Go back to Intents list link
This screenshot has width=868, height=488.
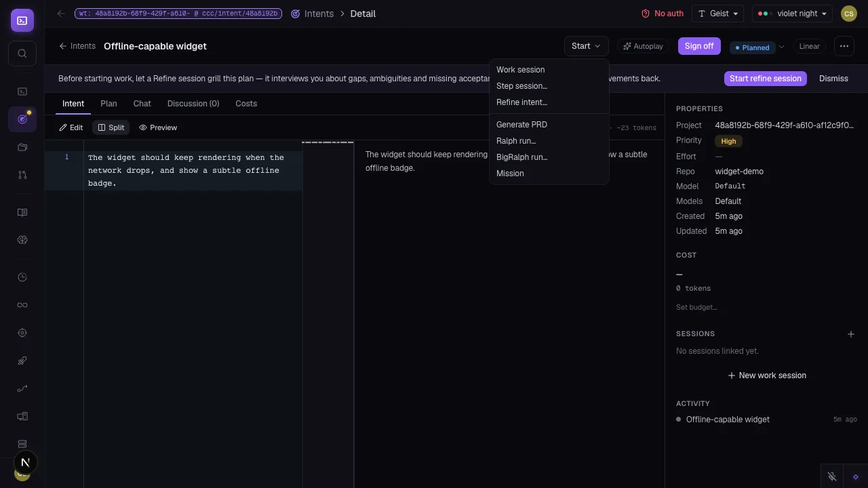(x=77, y=46)
